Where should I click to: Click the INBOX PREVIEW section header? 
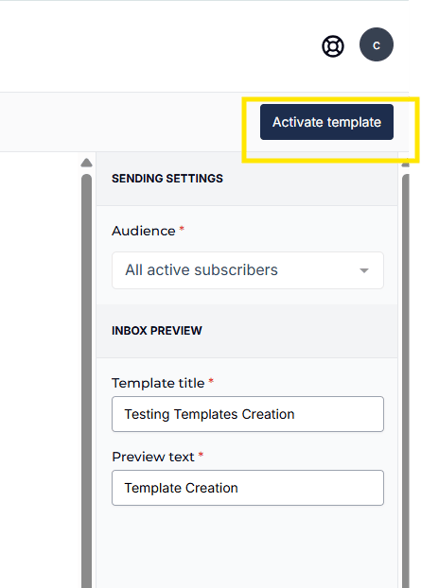click(157, 331)
